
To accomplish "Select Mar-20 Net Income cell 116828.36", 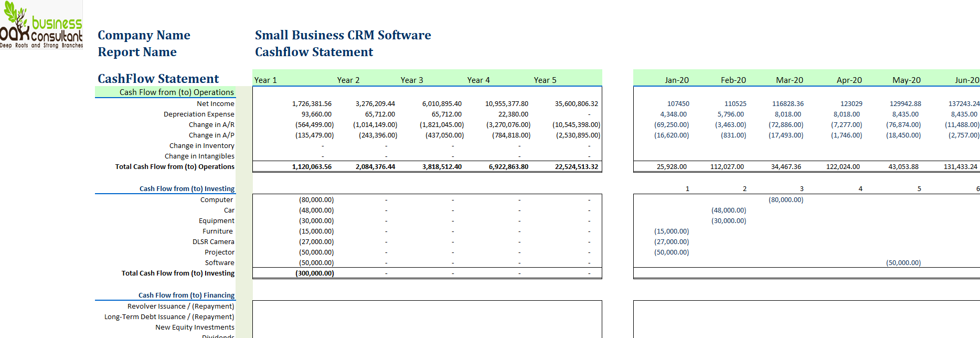I will tap(788, 104).
